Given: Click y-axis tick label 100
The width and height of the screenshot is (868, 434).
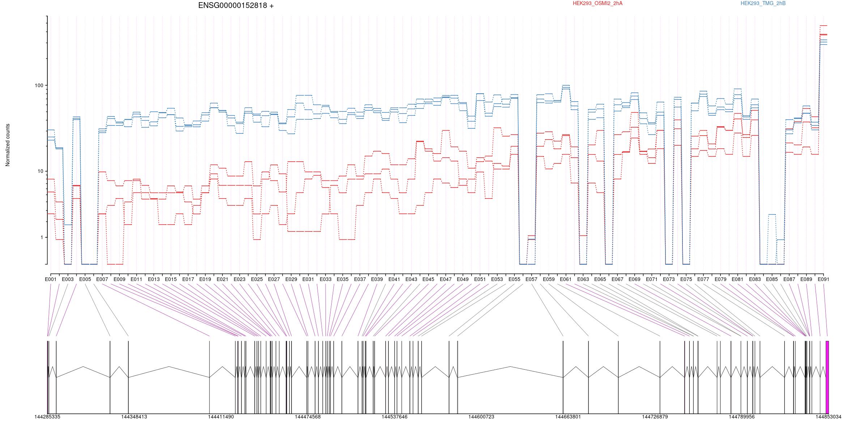Looking at the screenshot, I should [39, 85].
